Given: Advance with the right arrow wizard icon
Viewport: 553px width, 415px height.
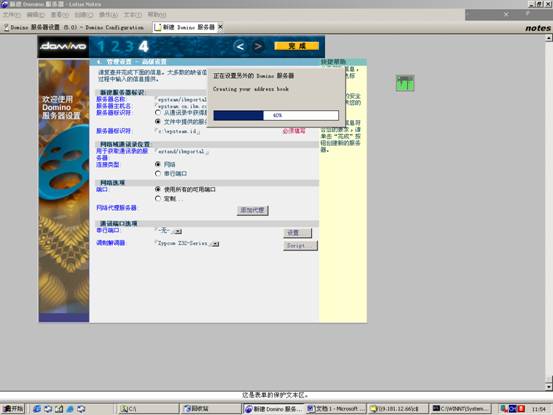Looking at the screenshot, I should click(258, 46).
